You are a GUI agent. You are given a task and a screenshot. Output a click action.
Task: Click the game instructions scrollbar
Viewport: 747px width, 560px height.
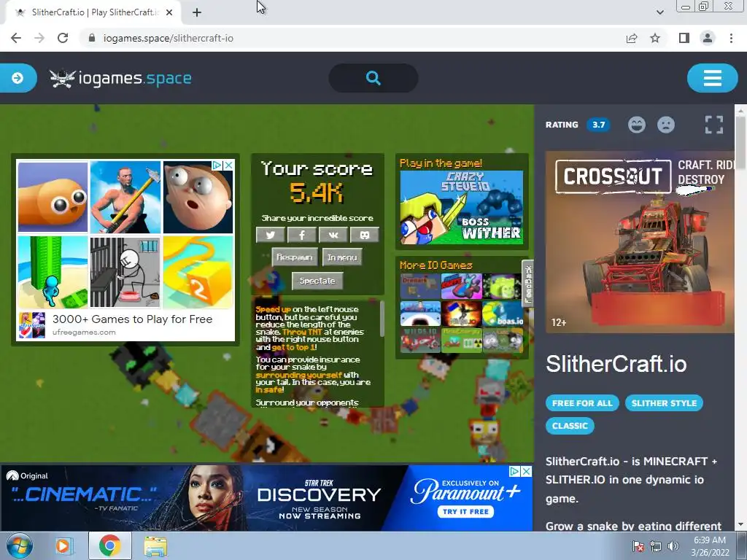tap(382, 319)
